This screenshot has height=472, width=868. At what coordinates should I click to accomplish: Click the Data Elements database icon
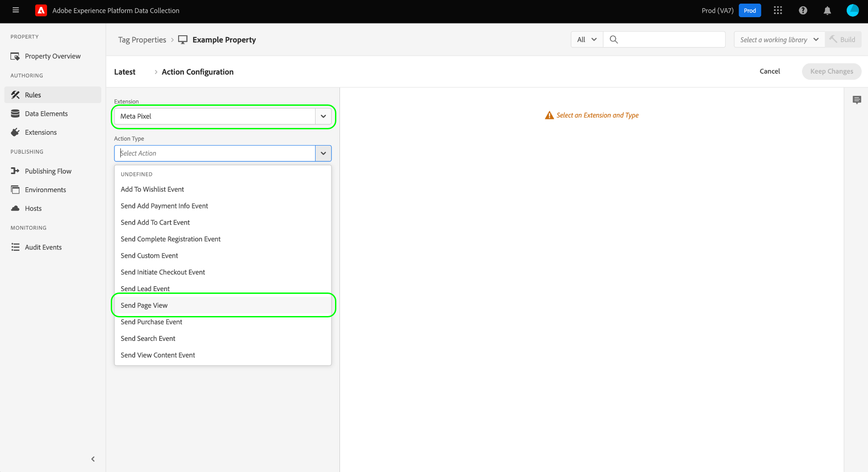tap(15, 113)
